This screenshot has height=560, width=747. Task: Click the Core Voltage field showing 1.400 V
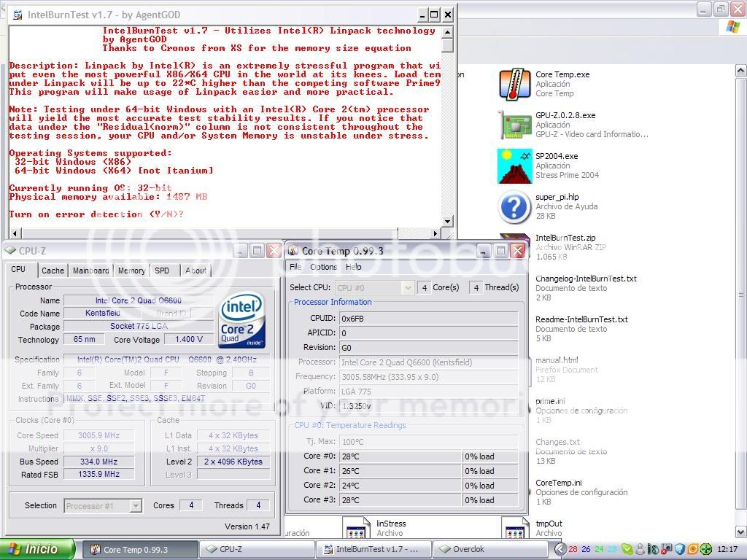pos(189,339)
